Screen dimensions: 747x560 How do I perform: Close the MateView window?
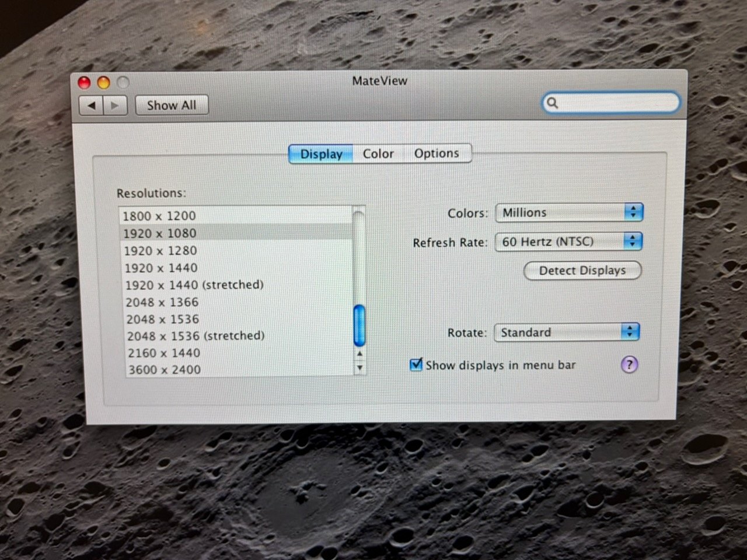[85, 83]
